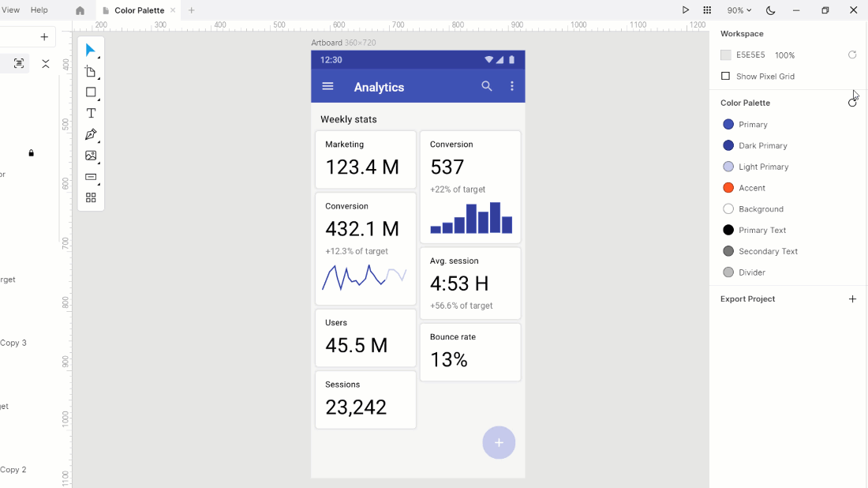This screenshot has width=868, height=488.
Task: Select the +56.6% of target text
Action: click(x=461, y=306)
